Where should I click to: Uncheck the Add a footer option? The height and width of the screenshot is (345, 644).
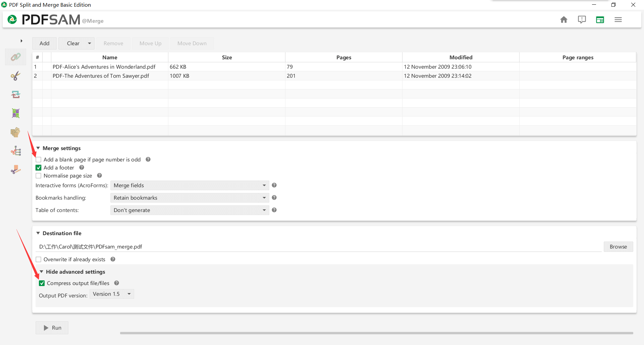(x=39, y=168)
